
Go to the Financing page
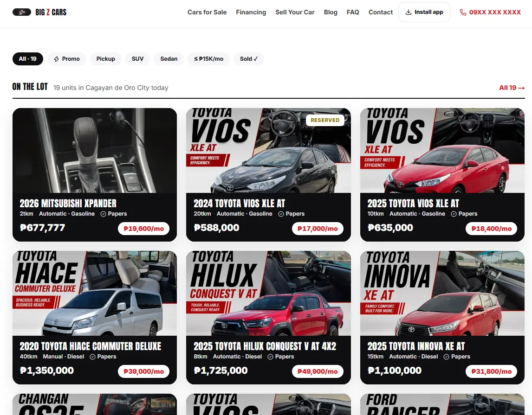(251, 12)
